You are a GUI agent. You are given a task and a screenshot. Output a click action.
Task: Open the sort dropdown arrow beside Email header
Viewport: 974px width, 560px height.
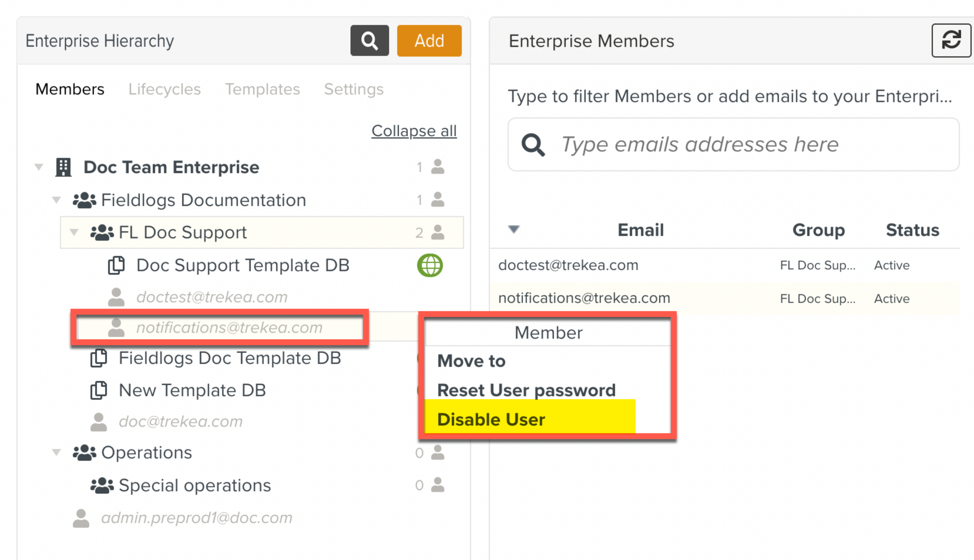(514, 229)
